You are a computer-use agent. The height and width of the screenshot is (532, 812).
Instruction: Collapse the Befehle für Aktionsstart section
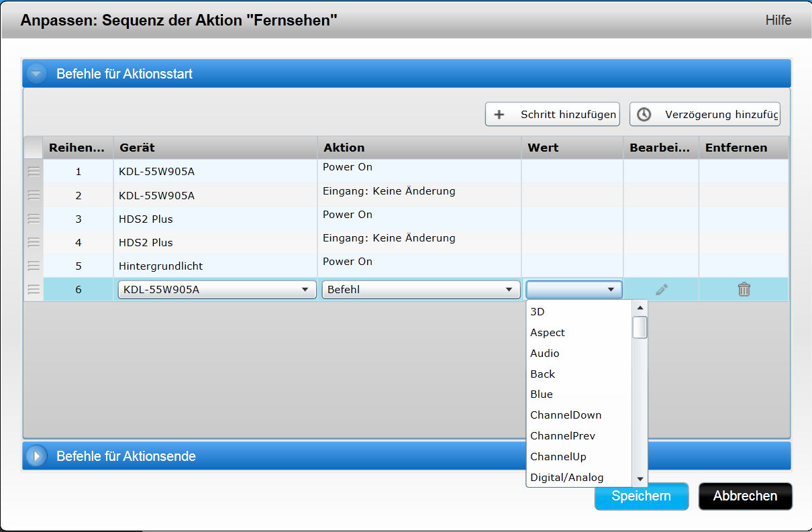click(36, 74)
